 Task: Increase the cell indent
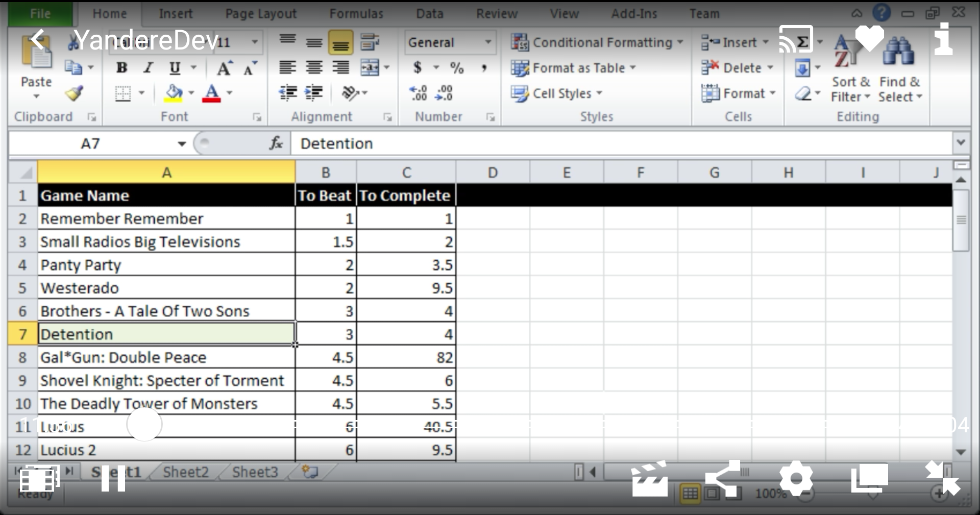pyautogui.click(x=314, y=93)
